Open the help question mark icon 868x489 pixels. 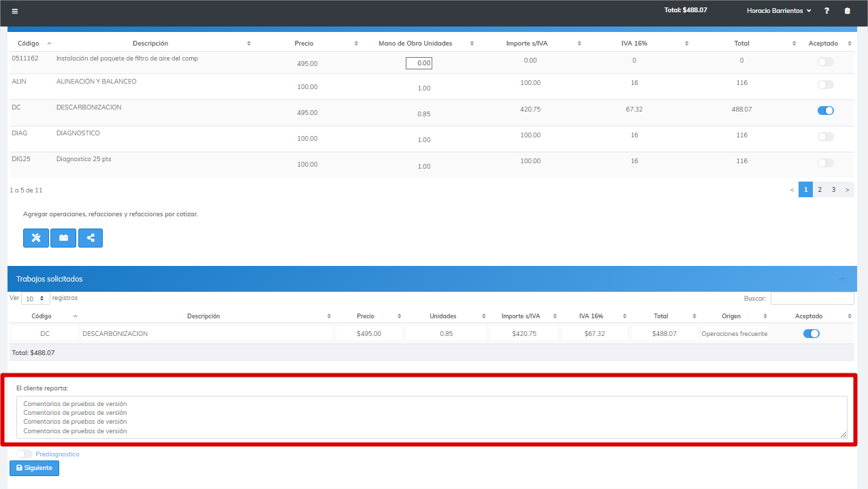(x=826, y=11)
